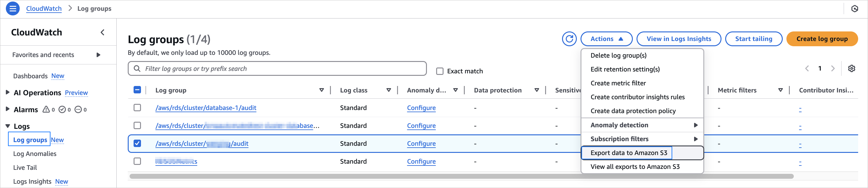Click the horizontal table scrollbar
The width and height of the screenshot is (868, 188).
coord(461,176)
